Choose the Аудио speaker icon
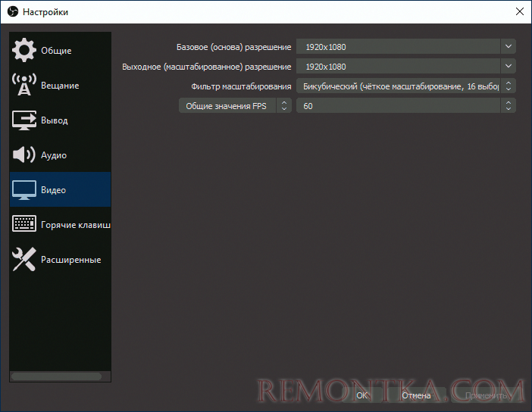Image resolution: width=532 pixels, height=412 pixels. click(24, 154)
